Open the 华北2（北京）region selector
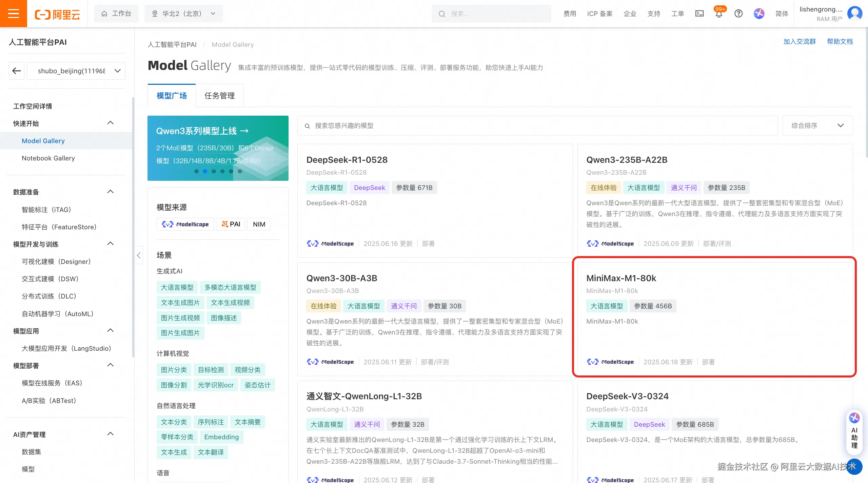 point(183,14)
